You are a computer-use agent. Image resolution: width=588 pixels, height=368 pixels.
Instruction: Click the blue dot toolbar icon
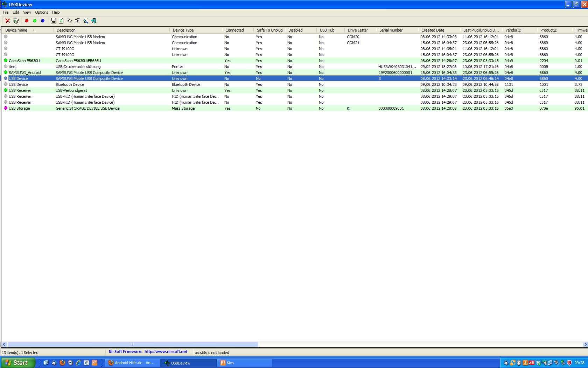click(x=43, y=21)
